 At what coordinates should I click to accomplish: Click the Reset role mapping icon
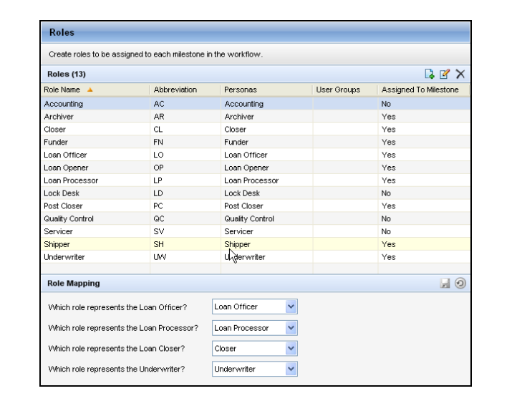click(x=461, y=284)
